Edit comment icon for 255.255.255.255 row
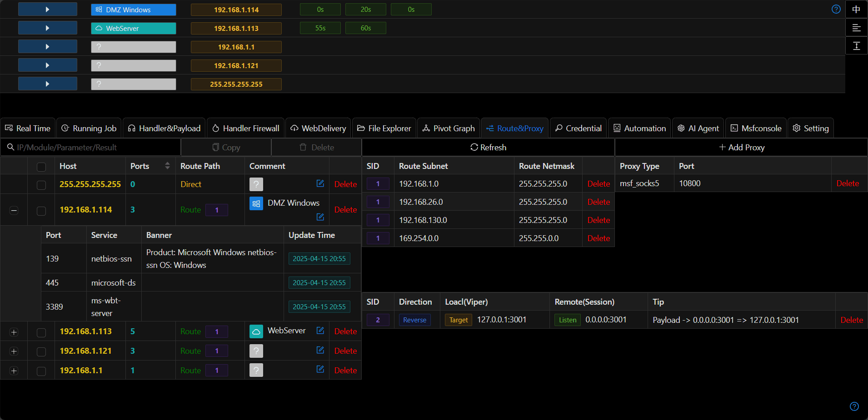 pyautogui.click(x=320, y=183)
